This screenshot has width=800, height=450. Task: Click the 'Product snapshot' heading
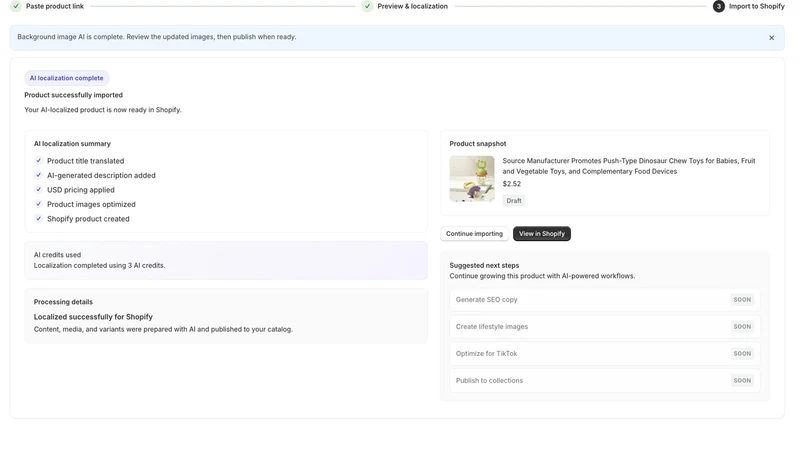[x=478, y=144]
